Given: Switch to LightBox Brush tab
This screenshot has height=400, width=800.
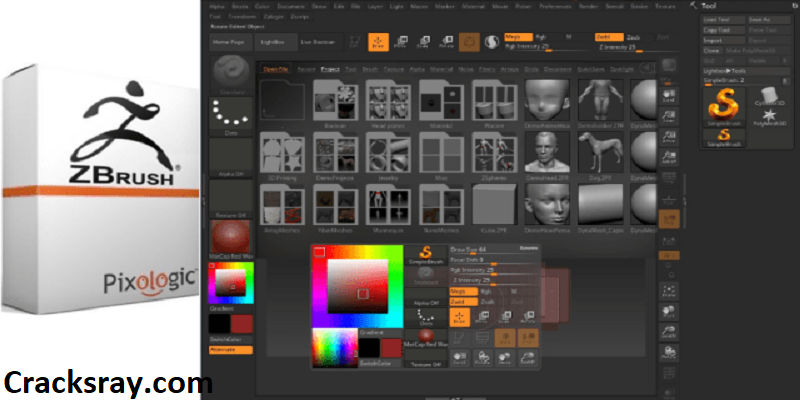Looking at the screenshot, I should coord(370,69).
